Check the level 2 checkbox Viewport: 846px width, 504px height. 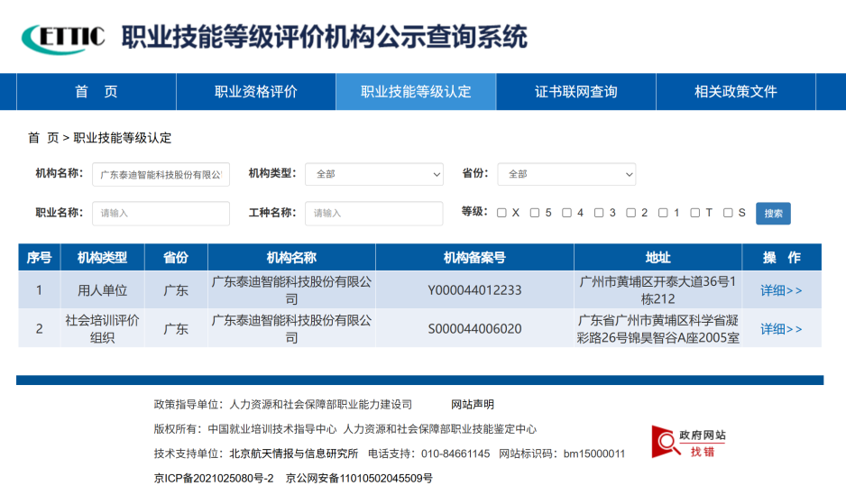630,213
